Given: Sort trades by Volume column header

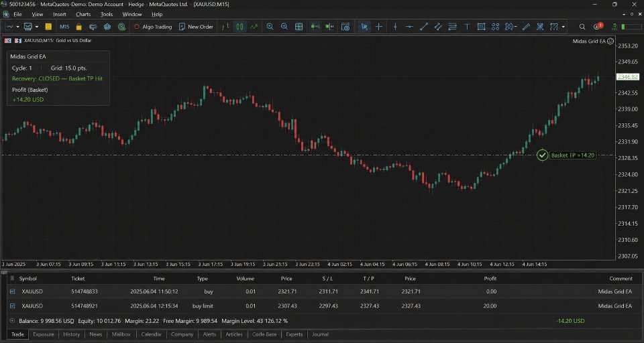Looking at the screenshot, I should 246,279.
